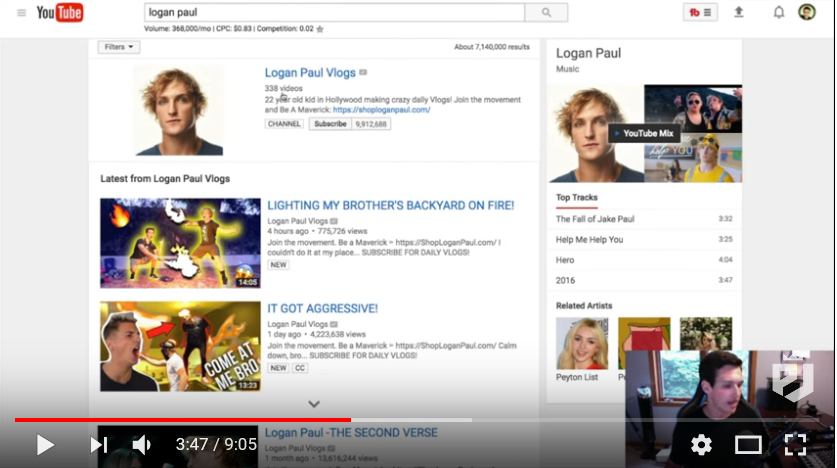Click the backyard fire video thumbnail
The height and width of the screenshot is (468, 837).
(180, 243)
